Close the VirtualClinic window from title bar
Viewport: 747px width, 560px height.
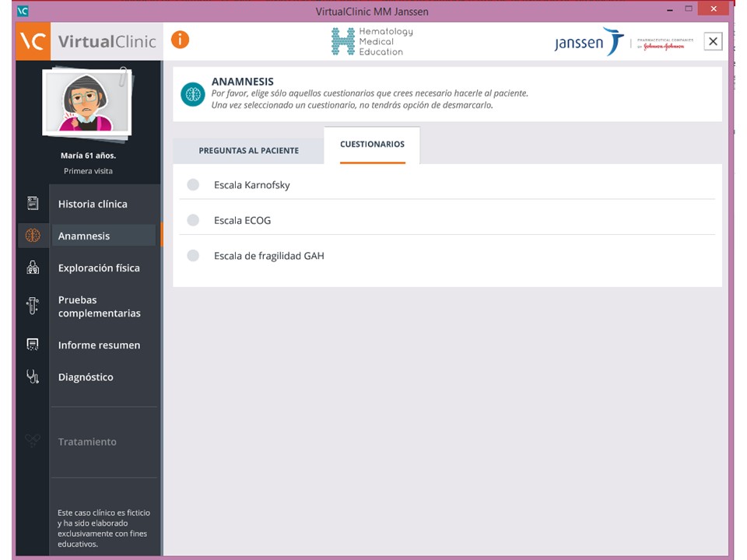tap(714, 9)
